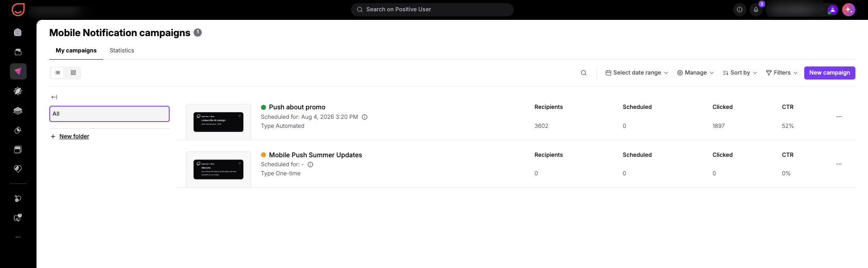Switch to list view layout

tap(57, 73)
